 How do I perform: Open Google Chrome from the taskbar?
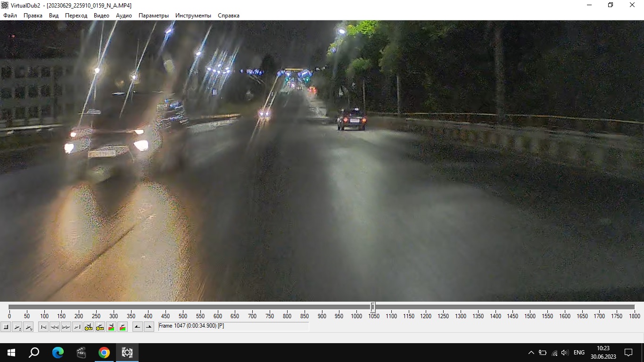click(x=104, y=353)
